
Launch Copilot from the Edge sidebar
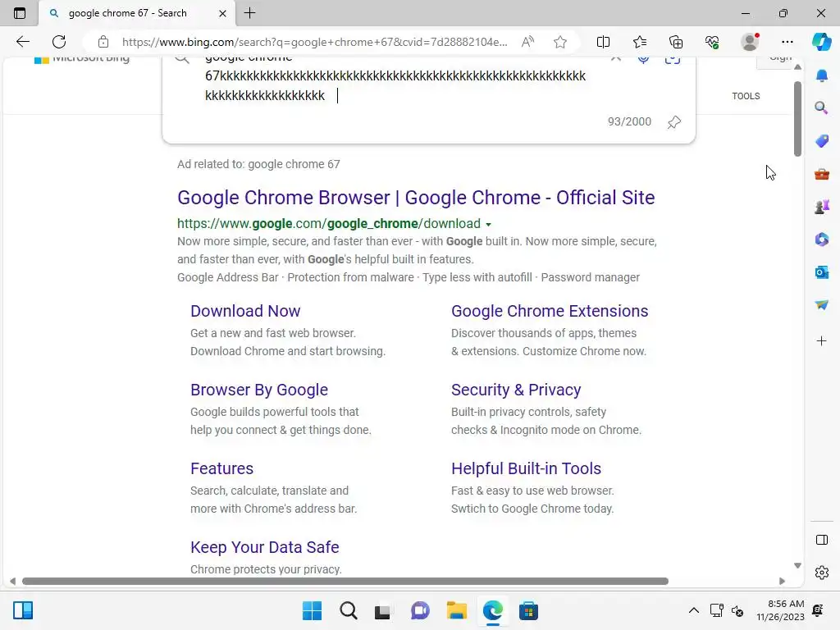822,42
